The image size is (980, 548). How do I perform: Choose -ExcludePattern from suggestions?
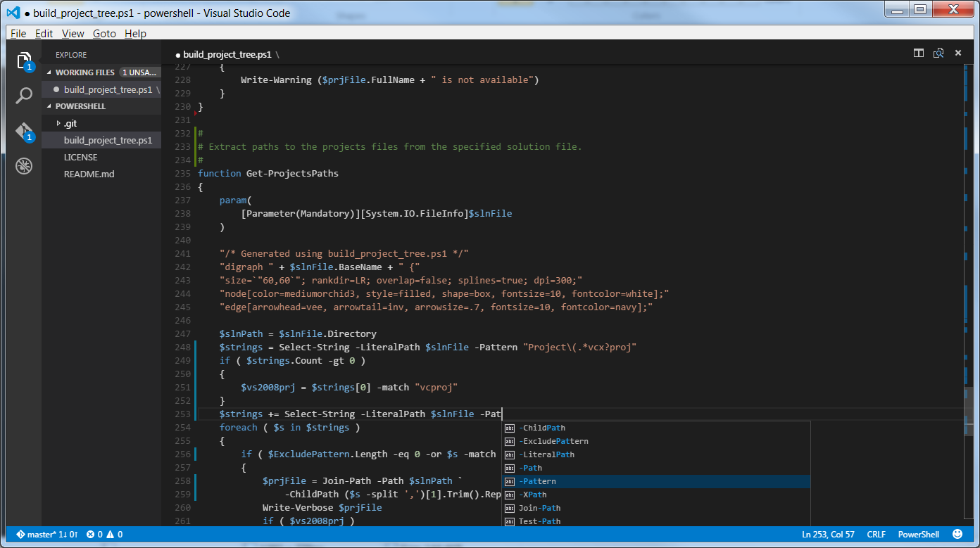655,441
